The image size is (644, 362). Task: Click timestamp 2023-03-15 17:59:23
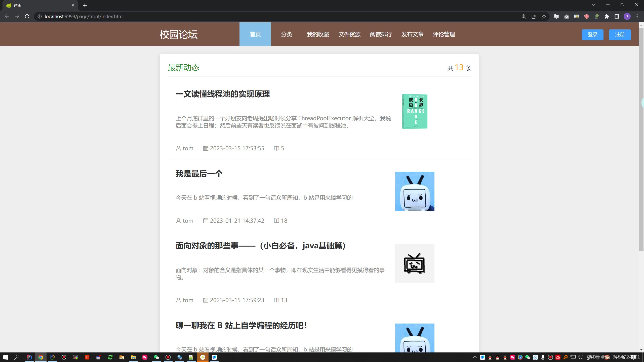(x=237, y=300)
